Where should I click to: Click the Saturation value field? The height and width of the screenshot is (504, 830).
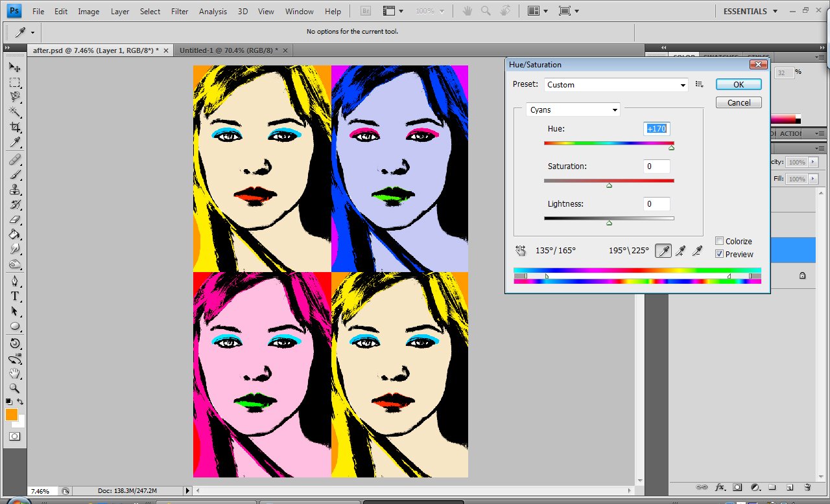point(656,166)
